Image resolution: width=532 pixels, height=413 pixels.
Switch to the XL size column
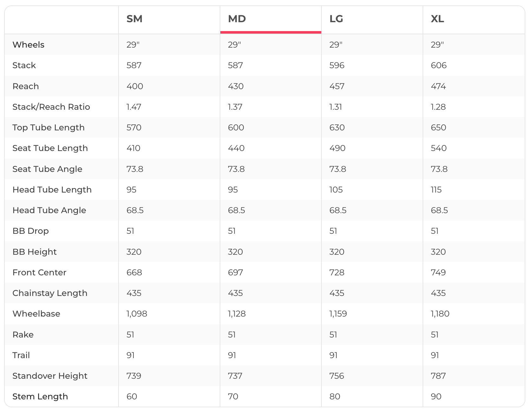pyautogui.click(x=437, y=19)
